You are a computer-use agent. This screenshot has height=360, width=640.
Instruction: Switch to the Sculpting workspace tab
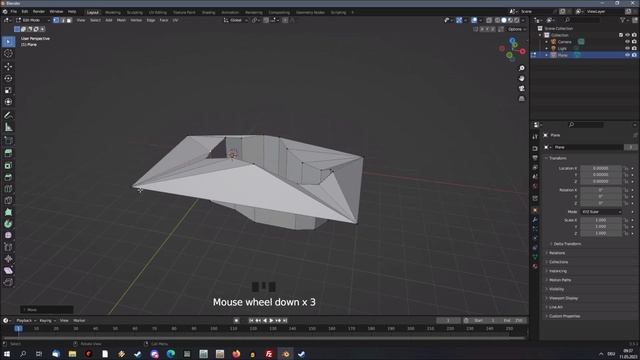(x=134, y=12)
